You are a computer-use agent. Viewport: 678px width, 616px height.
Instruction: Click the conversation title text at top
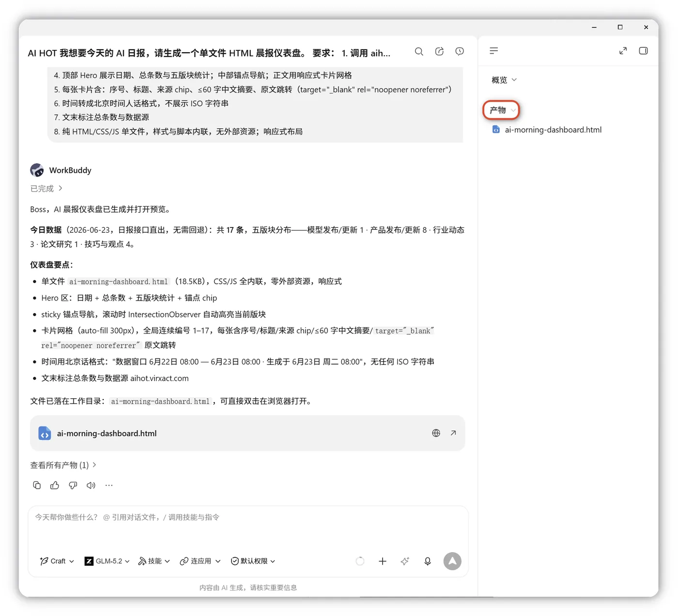tap(209, 53)
